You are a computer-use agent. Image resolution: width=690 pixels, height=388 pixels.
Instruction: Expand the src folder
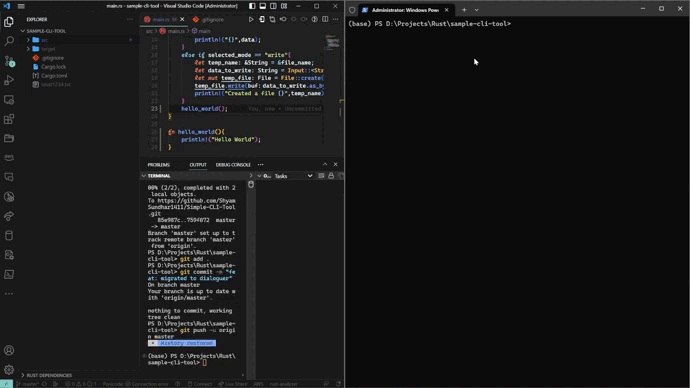point(44,40)
